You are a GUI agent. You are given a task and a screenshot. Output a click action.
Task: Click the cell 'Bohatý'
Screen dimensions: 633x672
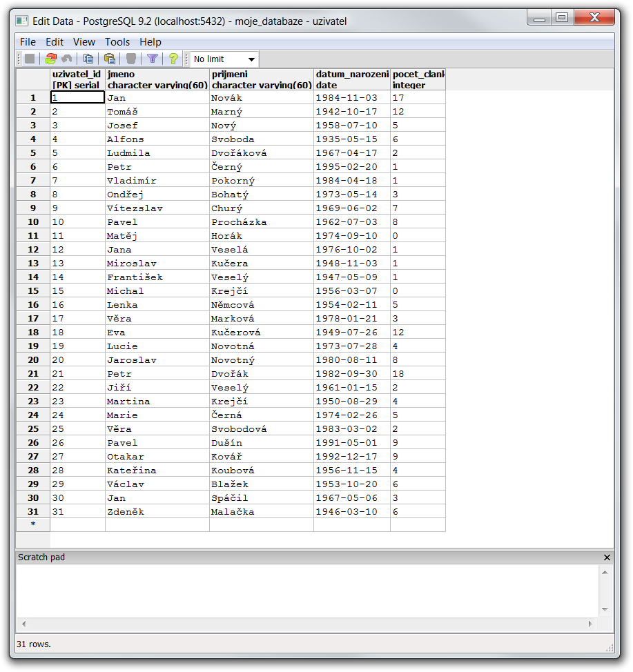coord(262,194)
